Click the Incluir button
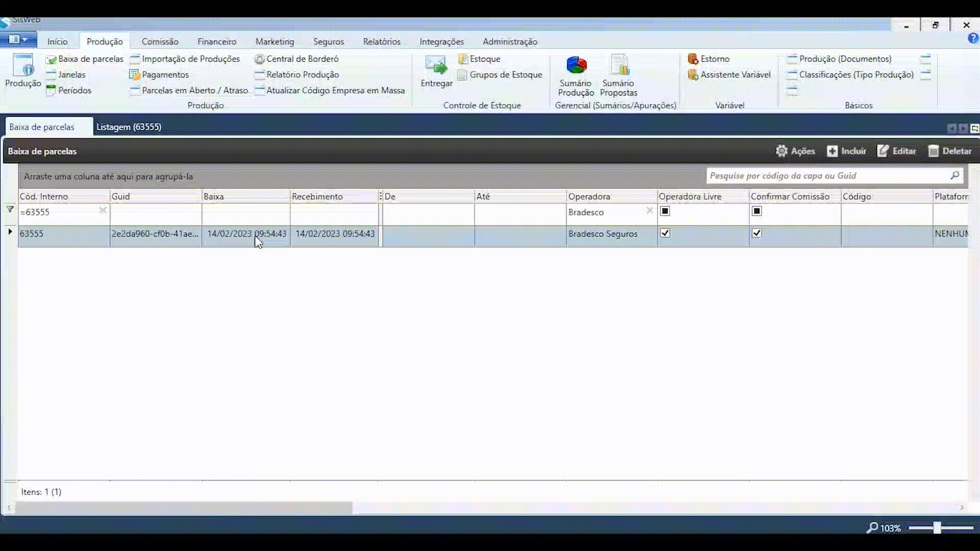The height and width of the screenshot is (551, 980). [847, 151]
